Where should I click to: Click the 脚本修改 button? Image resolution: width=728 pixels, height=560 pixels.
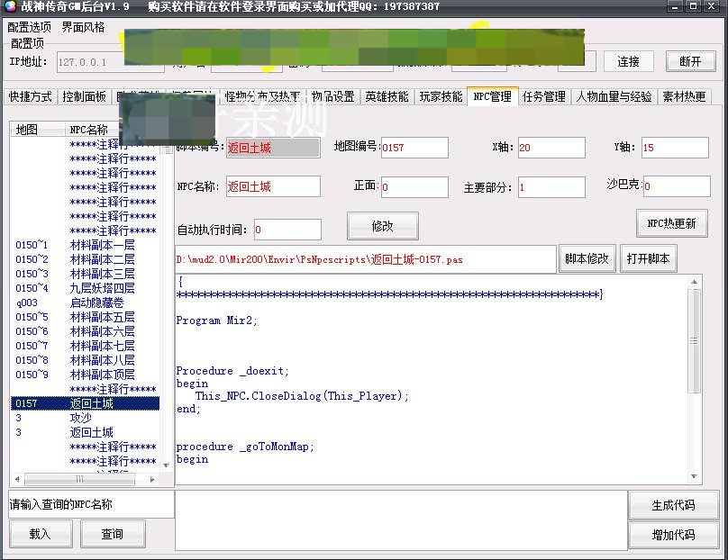click(587, 258)
